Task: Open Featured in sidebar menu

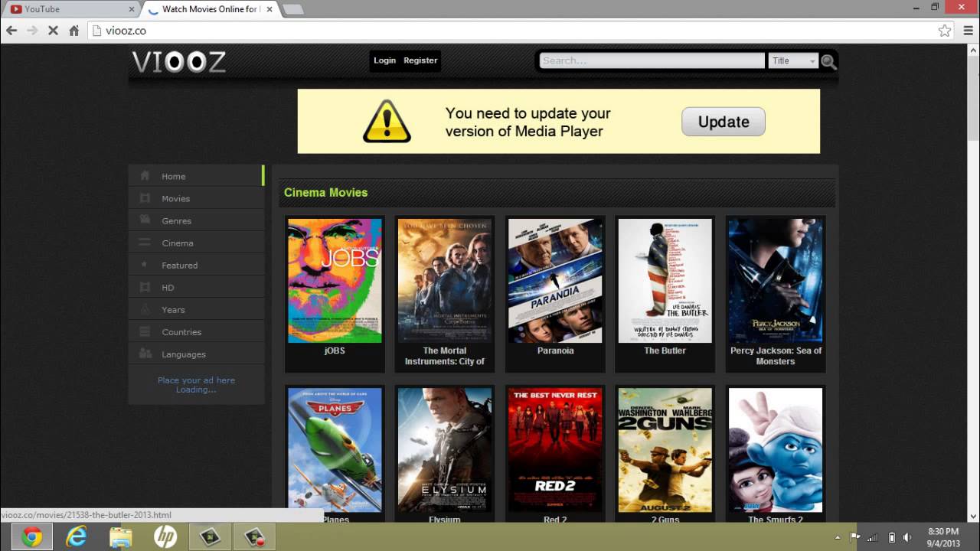Action: tap(196, 265)
